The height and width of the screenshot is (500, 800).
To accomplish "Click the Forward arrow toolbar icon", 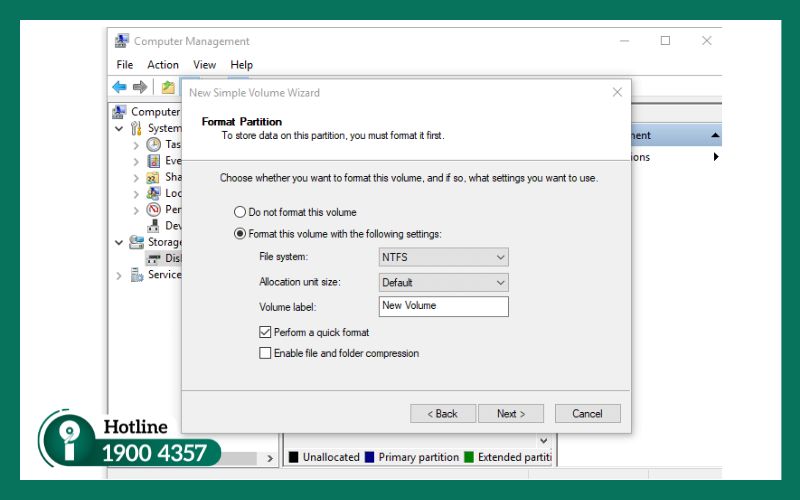I will tap(140, 87).
